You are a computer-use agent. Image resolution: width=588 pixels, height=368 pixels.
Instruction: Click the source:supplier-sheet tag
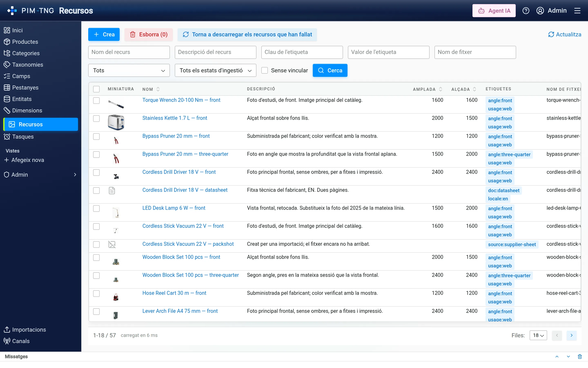coord(512,245)
